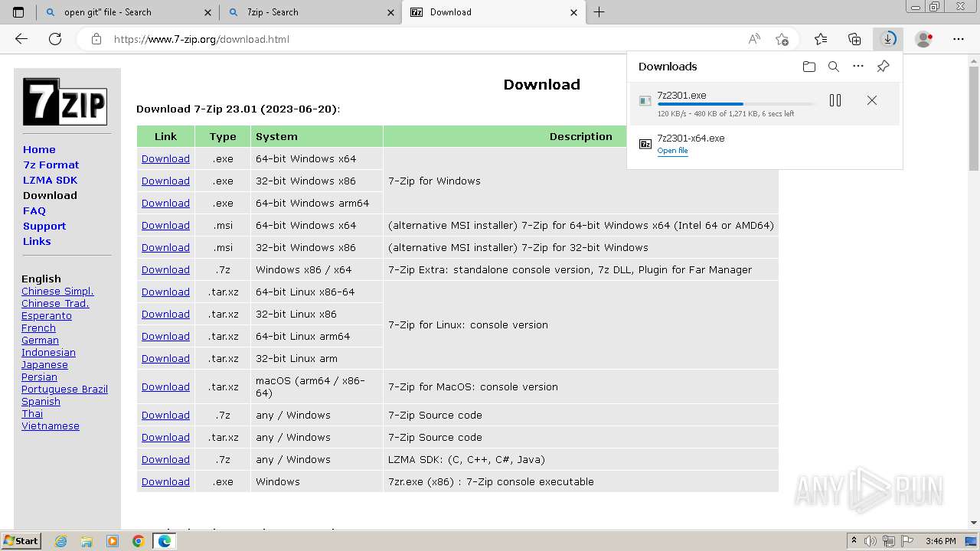Open Edge Settings and more menu
This screenshot has width=980, height=551.
(x=959, y=39)
